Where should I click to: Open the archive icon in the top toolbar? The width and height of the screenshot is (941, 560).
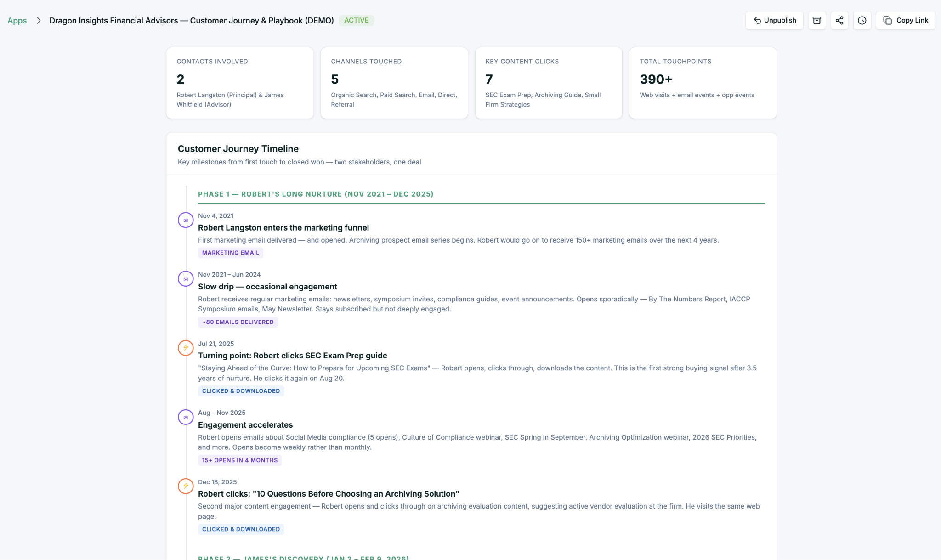816,20
